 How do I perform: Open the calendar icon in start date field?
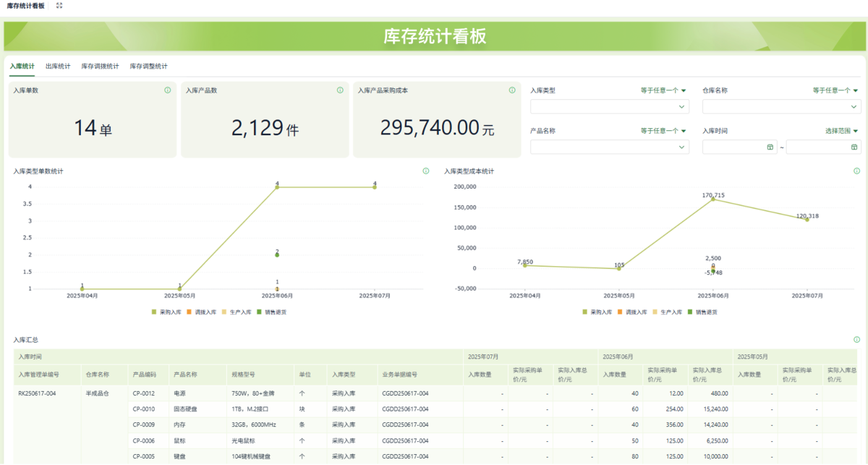pos(770,148)
